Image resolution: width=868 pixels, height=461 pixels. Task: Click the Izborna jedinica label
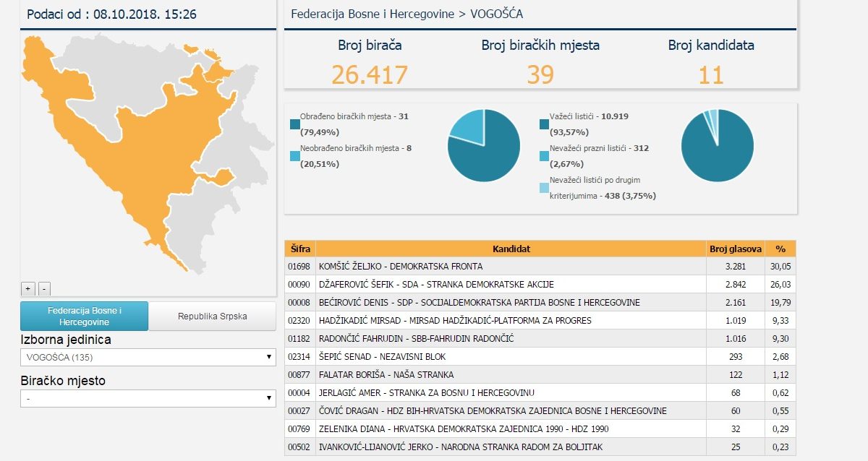(66, 340)
